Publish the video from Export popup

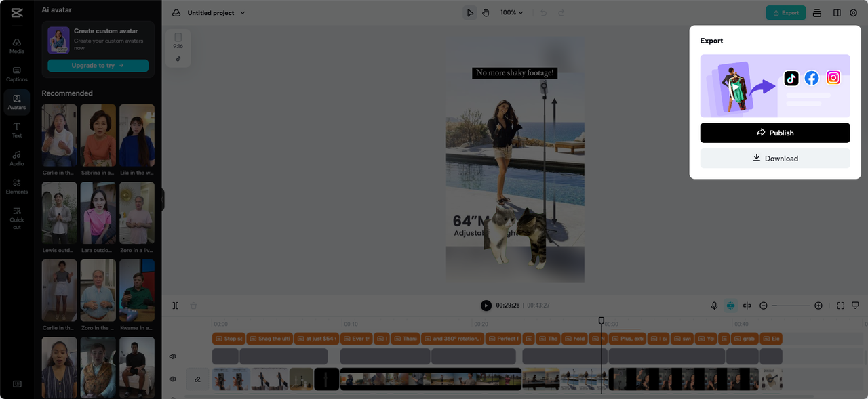[775, 133]
